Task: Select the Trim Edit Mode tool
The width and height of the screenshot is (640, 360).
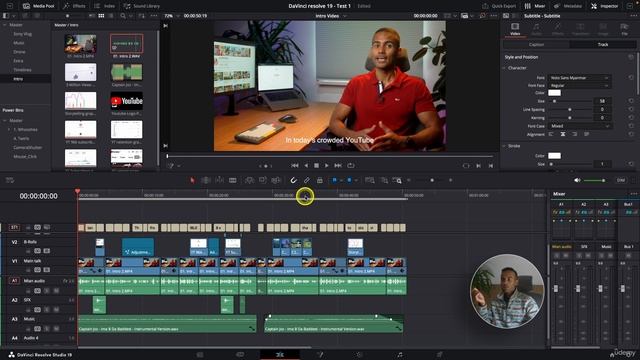Action: coord(206,180)
